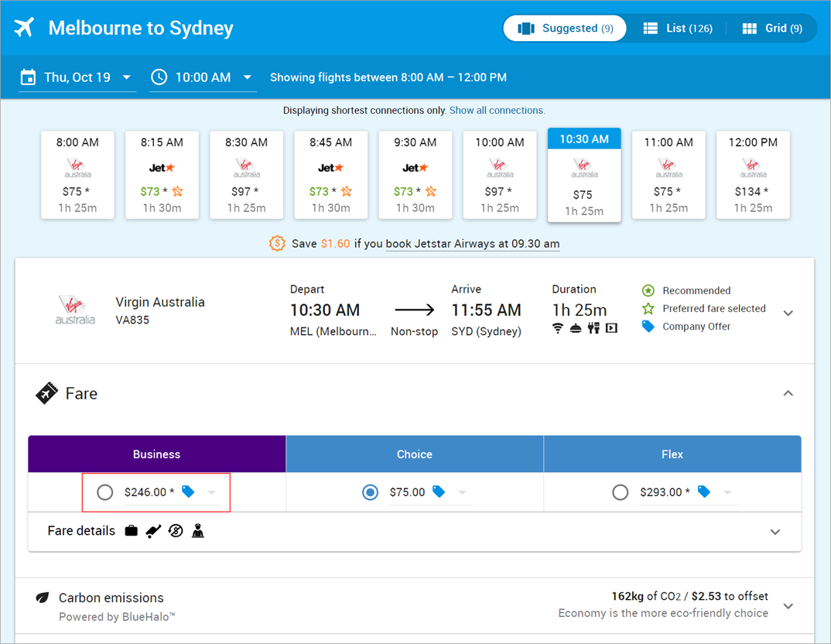This screenshot has height=644, width=831.
Task: Click the 162kg of CO2 offset text
Action: [x=689, y=596]
